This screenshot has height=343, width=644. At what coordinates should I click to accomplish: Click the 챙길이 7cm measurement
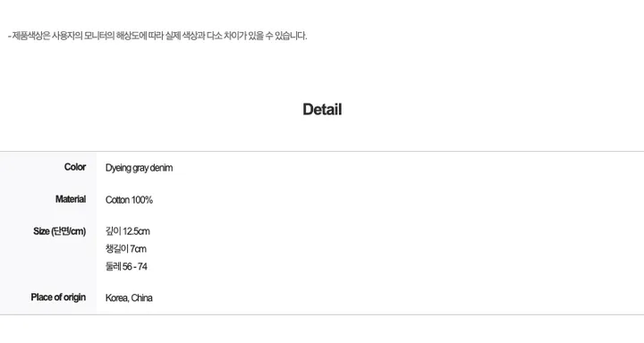pyautogui.click(x=126, y=249)
